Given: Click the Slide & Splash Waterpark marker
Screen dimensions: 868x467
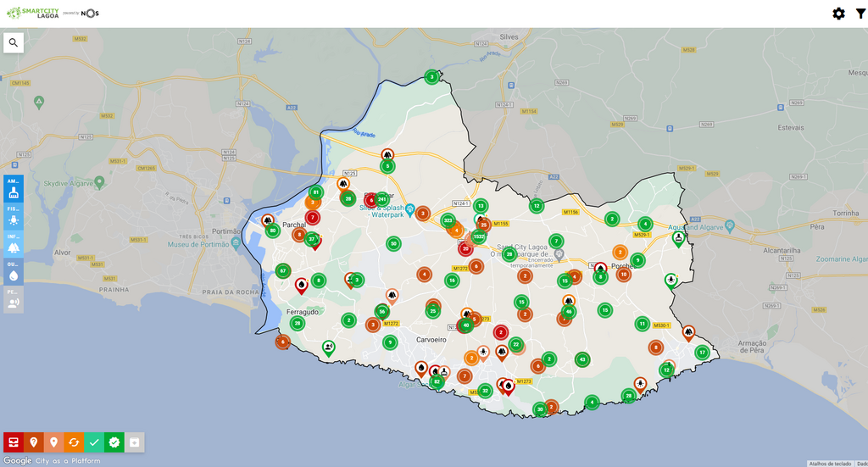Looking at the screenshot, I should point(409,208).
